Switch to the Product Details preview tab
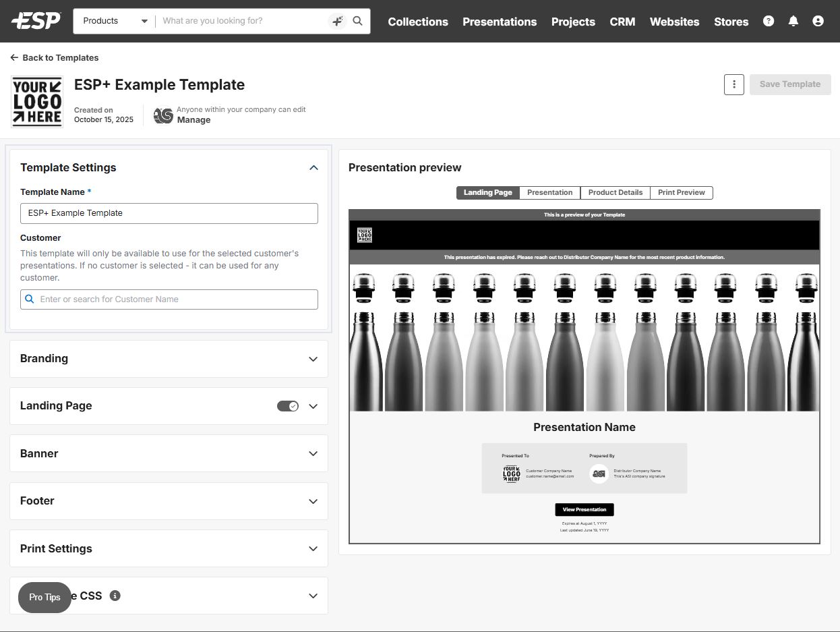 coord(615,192)
